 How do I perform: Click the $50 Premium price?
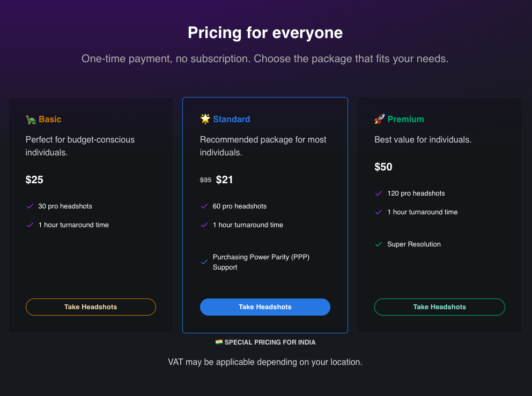click(383, 167)
